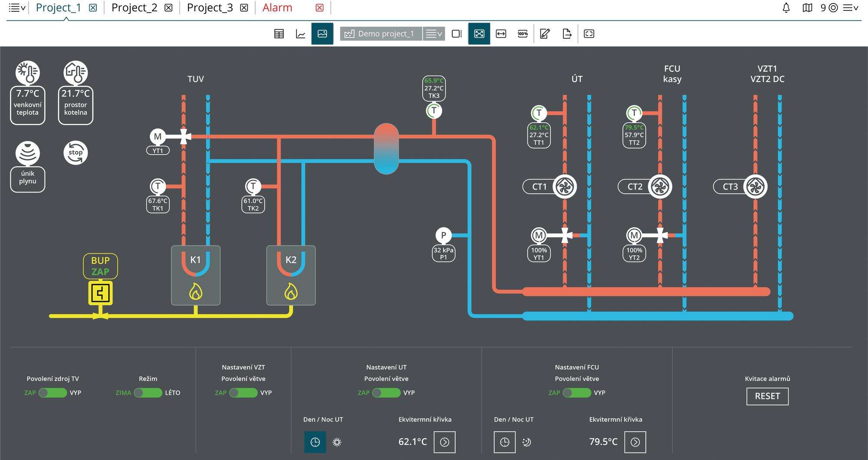Toggle Nastavení FCU Povolení větve switch

click(x=577, y=393)
